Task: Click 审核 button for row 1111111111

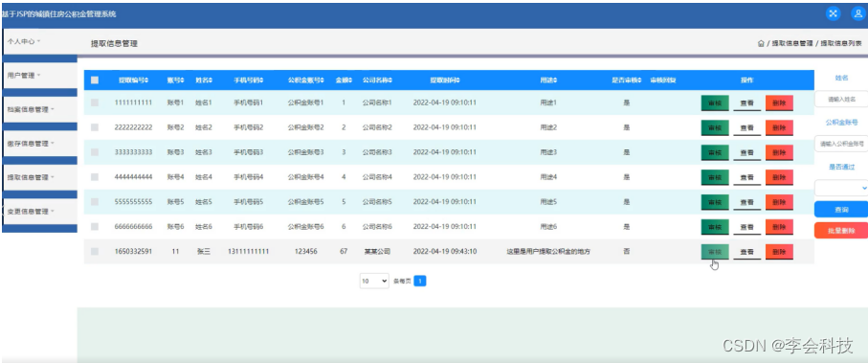Action: [715, 103]
